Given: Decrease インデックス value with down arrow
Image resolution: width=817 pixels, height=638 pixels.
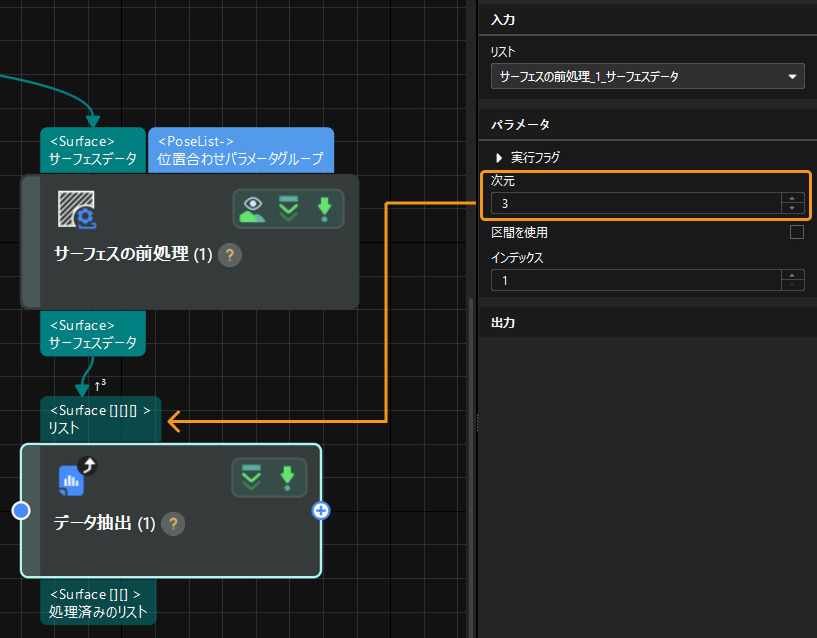Looking at the screenshot, I should [x=792, y=286].
